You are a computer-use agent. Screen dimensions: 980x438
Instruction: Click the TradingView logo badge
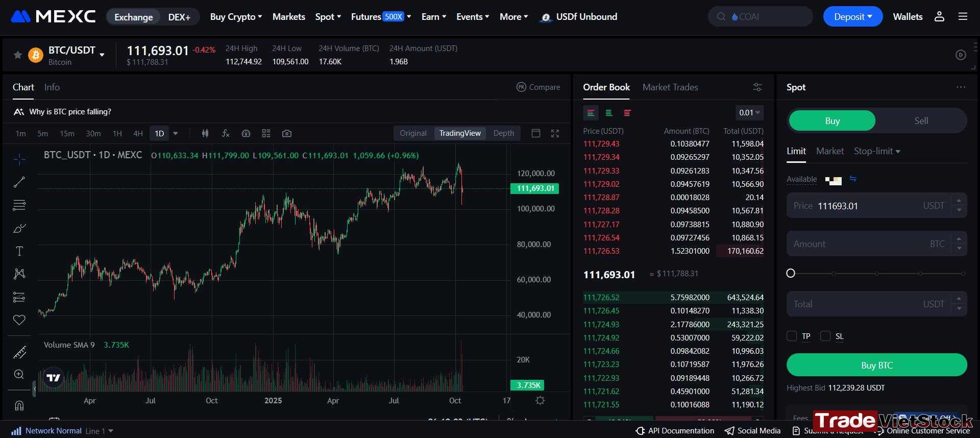53,378
